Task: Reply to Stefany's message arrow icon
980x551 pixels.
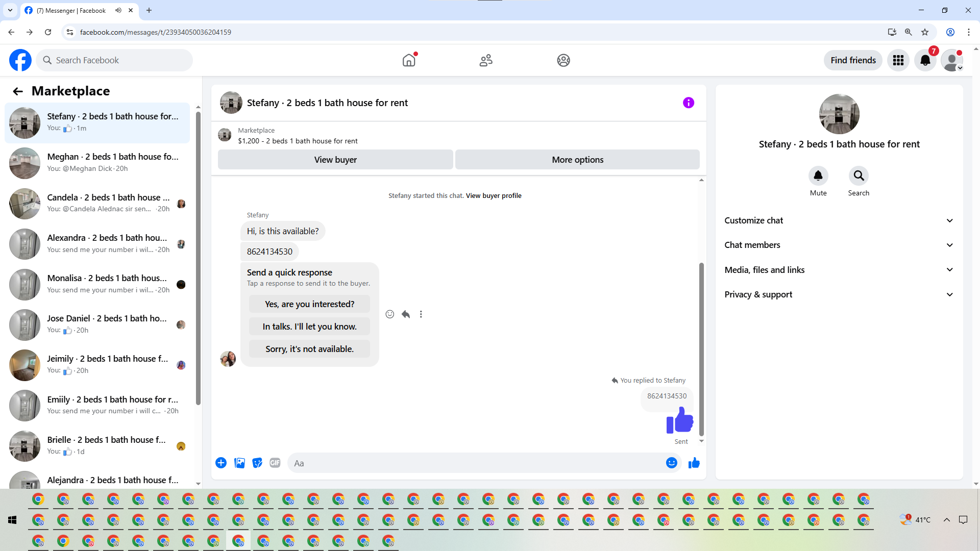Action: 406,314
